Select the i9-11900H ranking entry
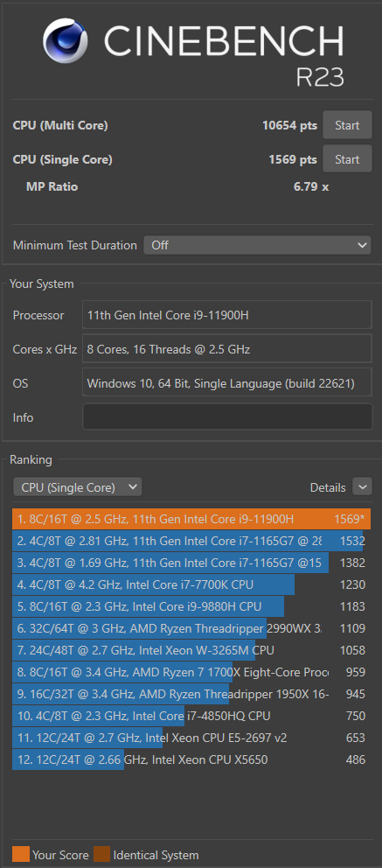 191,519
